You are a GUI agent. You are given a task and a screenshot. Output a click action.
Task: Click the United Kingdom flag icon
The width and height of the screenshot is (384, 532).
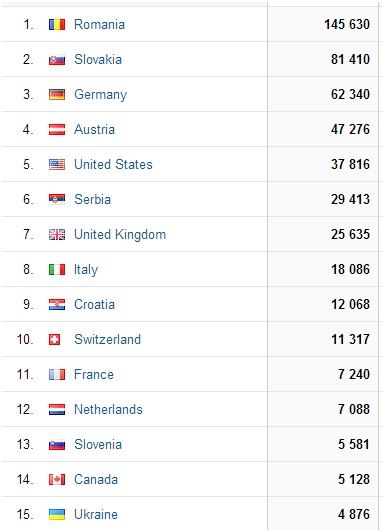pyautogui.click(x=57, y=234)
